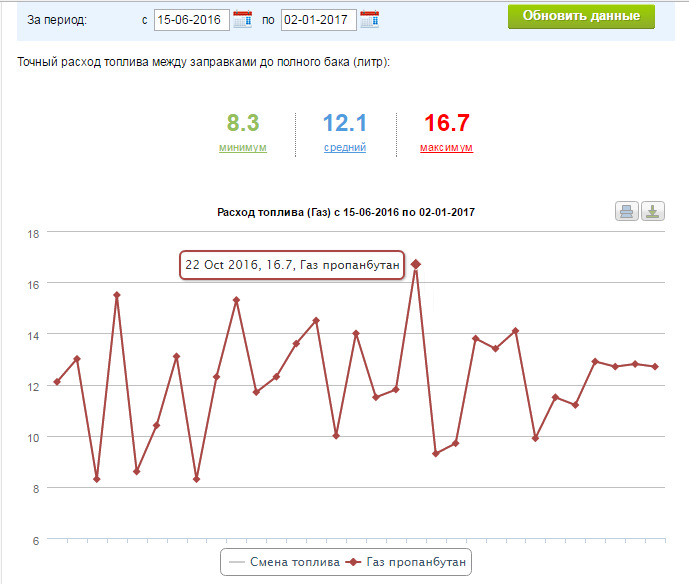The width and height of the screenshot is (689, 584).
Task: Toggle Газ пропанбутан series in legend
Action: tap(406, 562)
